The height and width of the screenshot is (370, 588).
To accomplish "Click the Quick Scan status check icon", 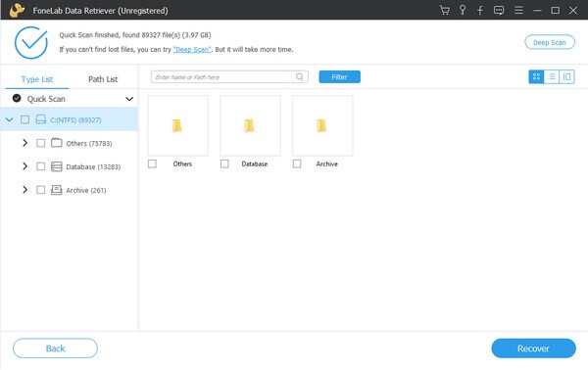I will 17,98.
